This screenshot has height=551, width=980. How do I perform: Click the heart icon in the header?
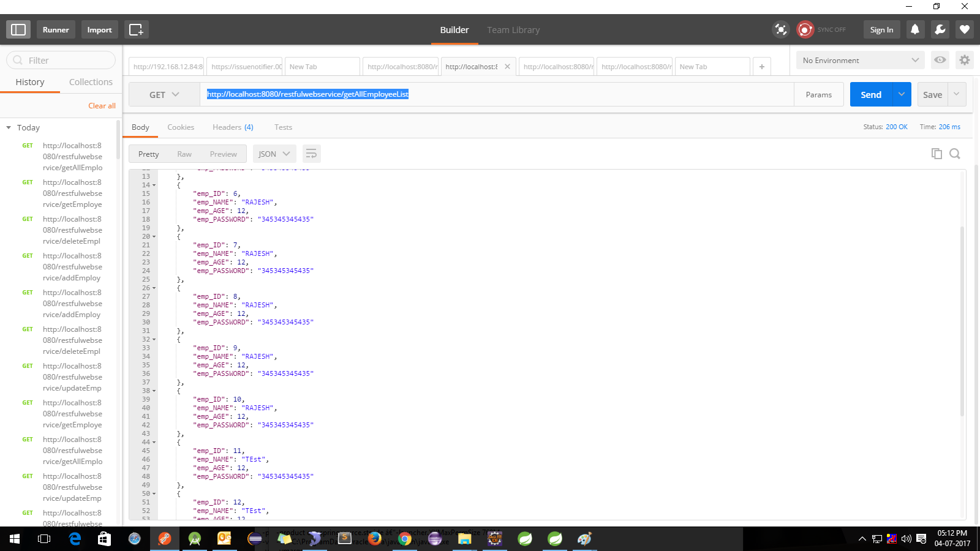(964, 29)
